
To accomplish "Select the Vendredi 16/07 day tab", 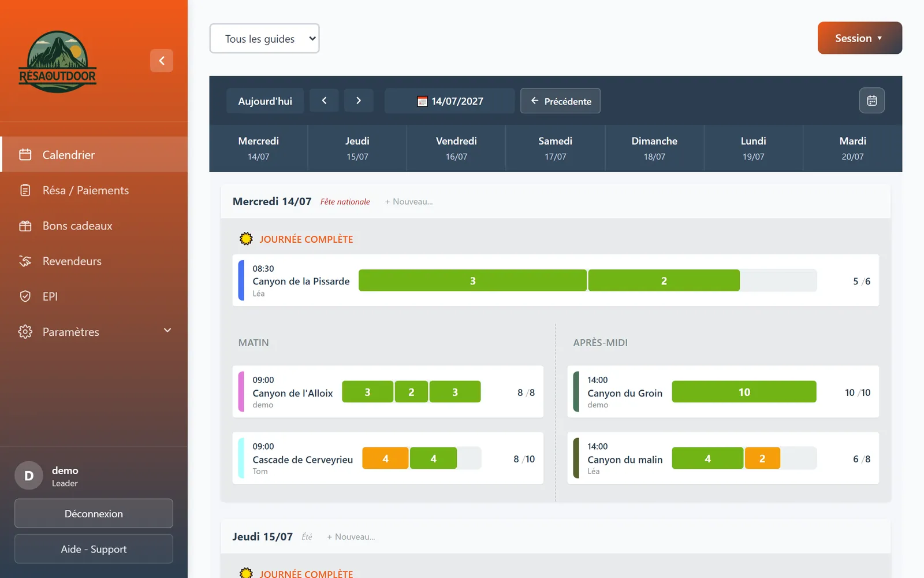I will (x=456, y=149).
